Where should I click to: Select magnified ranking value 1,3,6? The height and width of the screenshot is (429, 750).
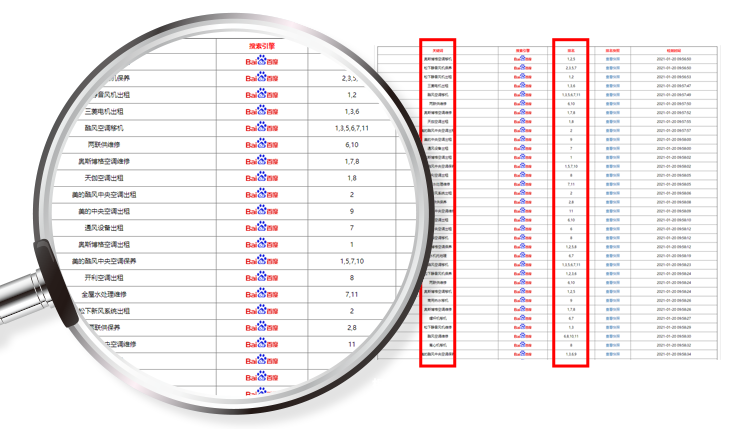(352, 111)
